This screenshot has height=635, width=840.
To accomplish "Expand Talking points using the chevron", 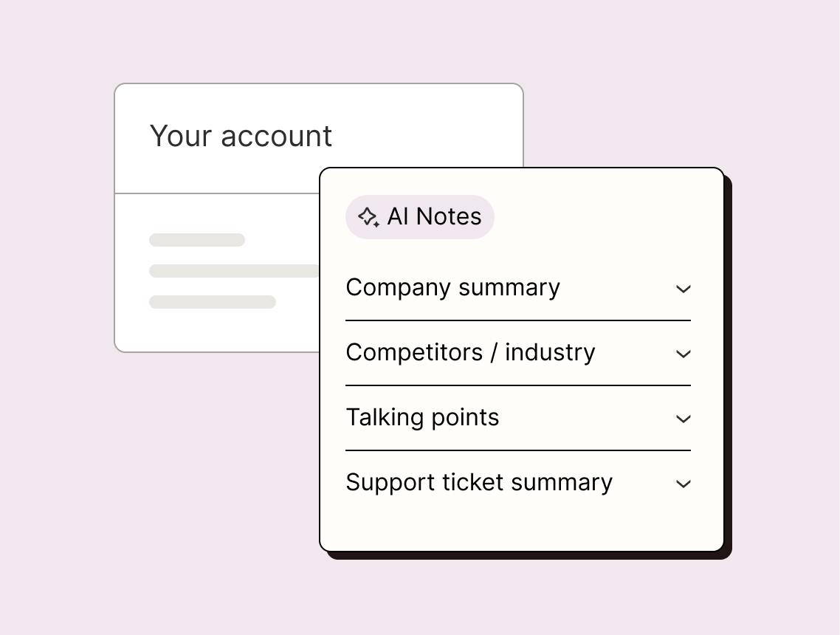I will click(684, 419).
